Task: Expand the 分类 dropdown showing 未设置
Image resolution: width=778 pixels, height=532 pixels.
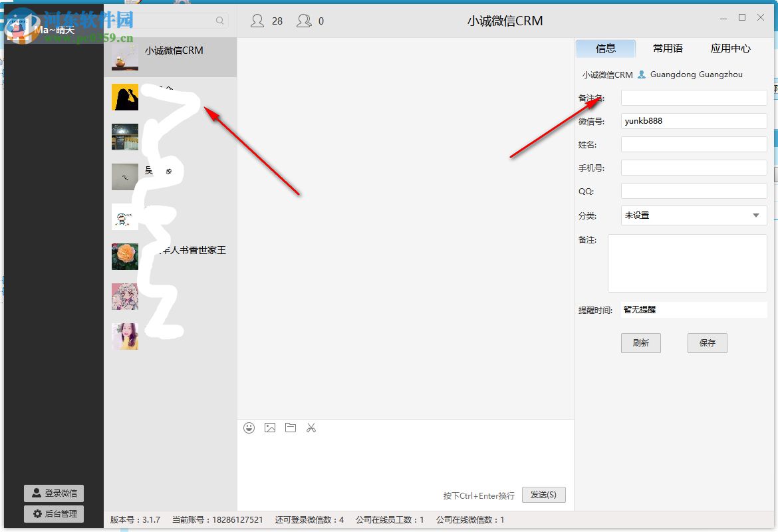Action: 694,215
